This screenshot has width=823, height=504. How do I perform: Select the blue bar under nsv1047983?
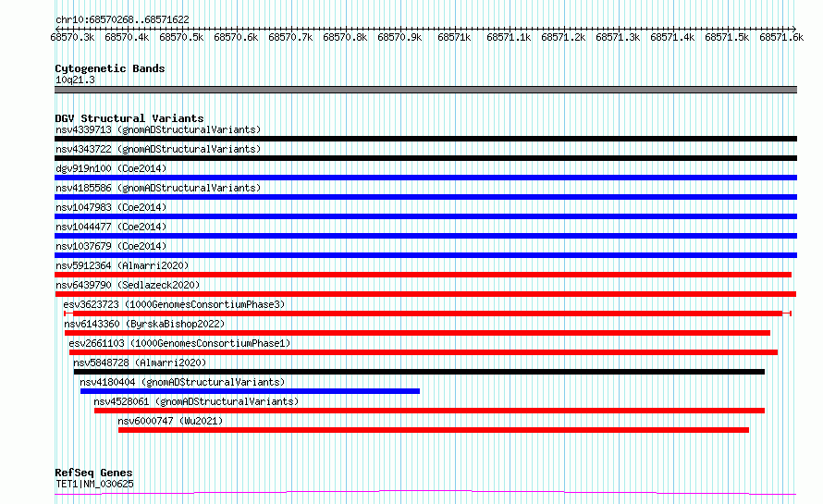[x=425, y=216]
